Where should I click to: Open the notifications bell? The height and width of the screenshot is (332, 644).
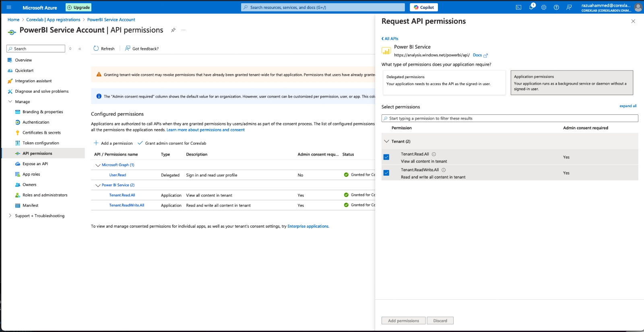pyautogui.click(x=531, y=7)
